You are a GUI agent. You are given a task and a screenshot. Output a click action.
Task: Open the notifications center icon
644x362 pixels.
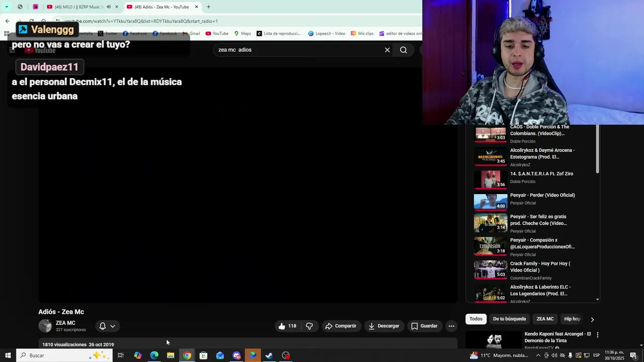pos(633,355)
